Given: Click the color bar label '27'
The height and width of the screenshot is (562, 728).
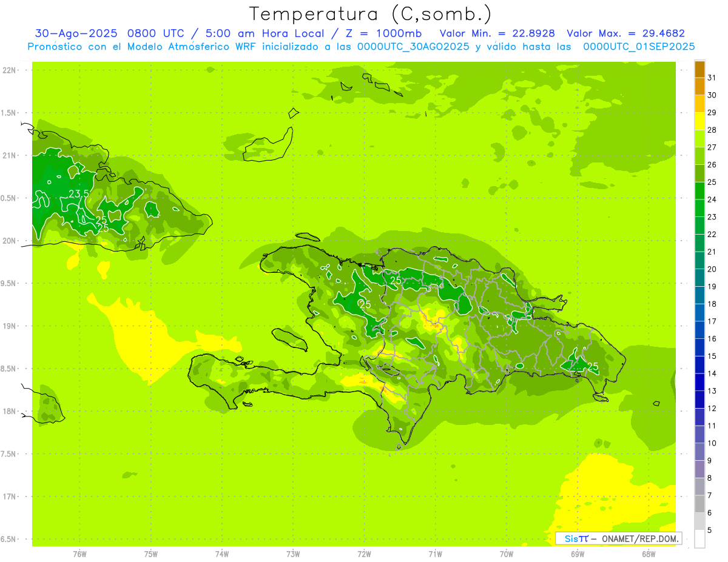Looking at the screenshot, I should [712, 147].
